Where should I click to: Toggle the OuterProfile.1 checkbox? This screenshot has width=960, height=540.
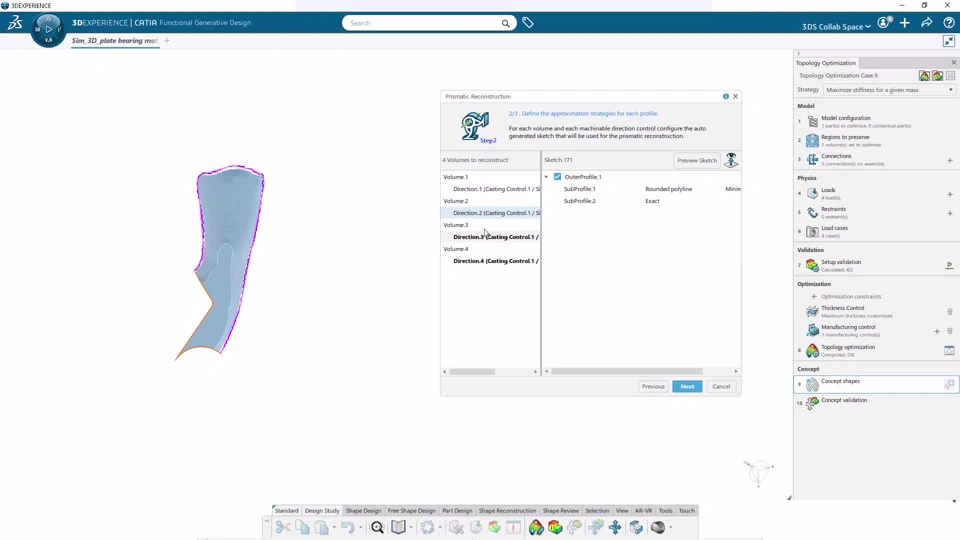pyautogui.click(x=557, y=176)
